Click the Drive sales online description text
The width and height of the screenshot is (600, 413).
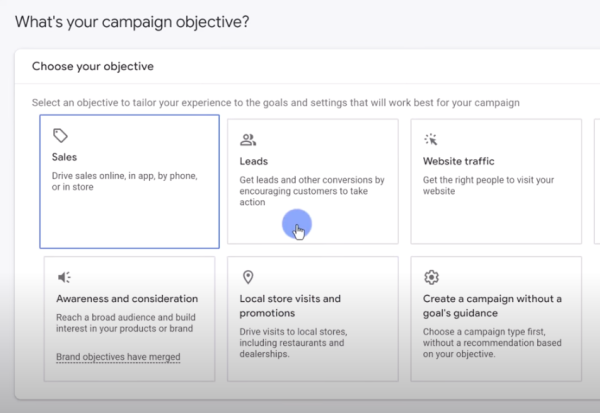point(125,181)
